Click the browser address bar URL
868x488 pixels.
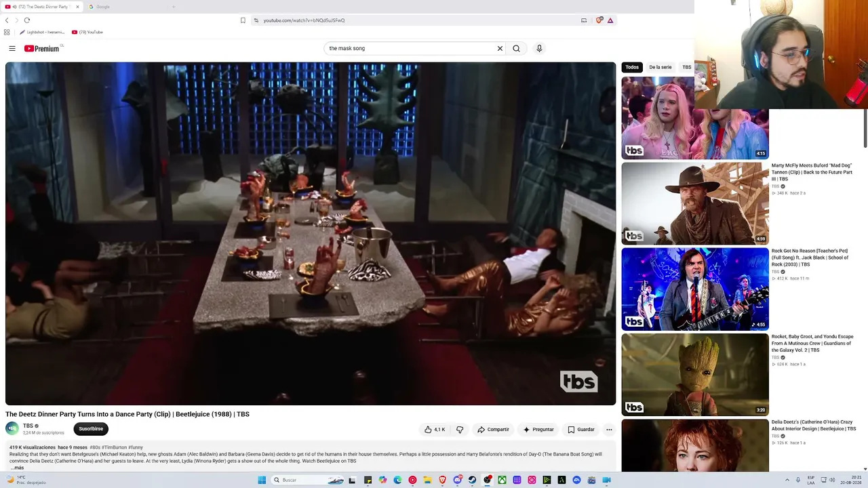(304, 20)
